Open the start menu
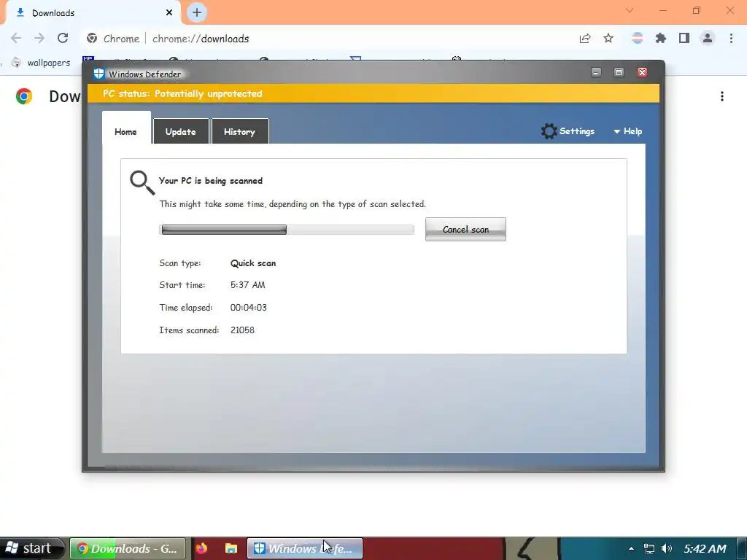 click(x=31, y=548)
